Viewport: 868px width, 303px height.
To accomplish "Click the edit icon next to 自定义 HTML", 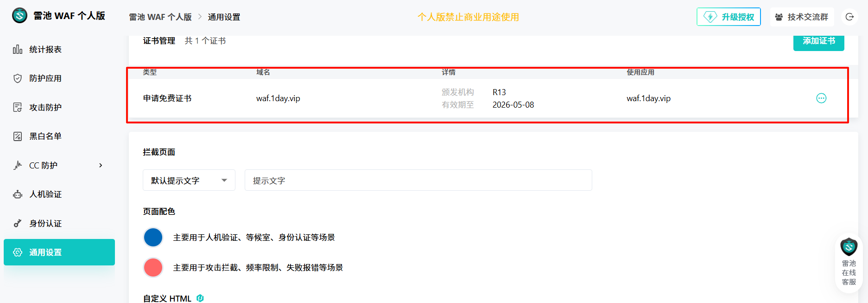I will click(x=200, y=298).
